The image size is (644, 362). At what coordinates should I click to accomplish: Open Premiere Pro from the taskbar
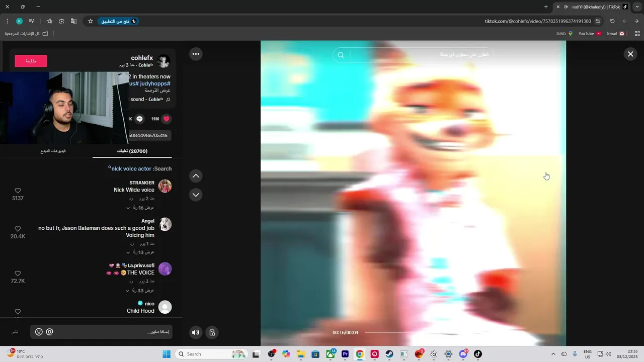[x=345, y=354]
